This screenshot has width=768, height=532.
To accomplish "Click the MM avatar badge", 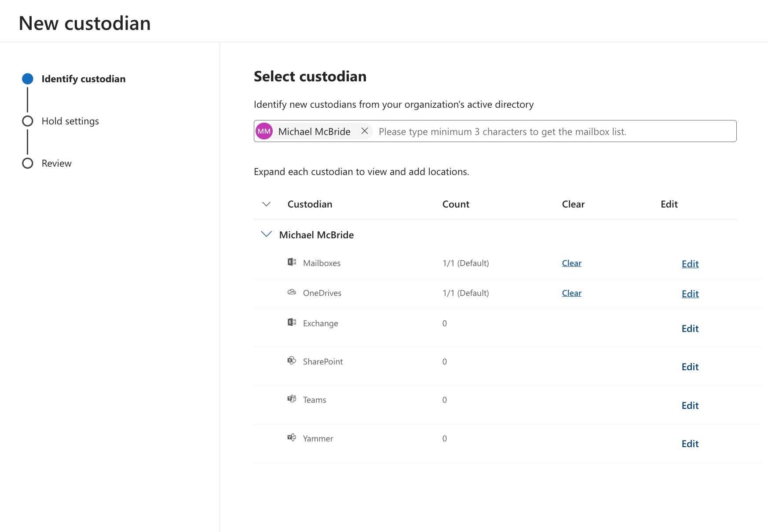I will [x=264, y=131].
